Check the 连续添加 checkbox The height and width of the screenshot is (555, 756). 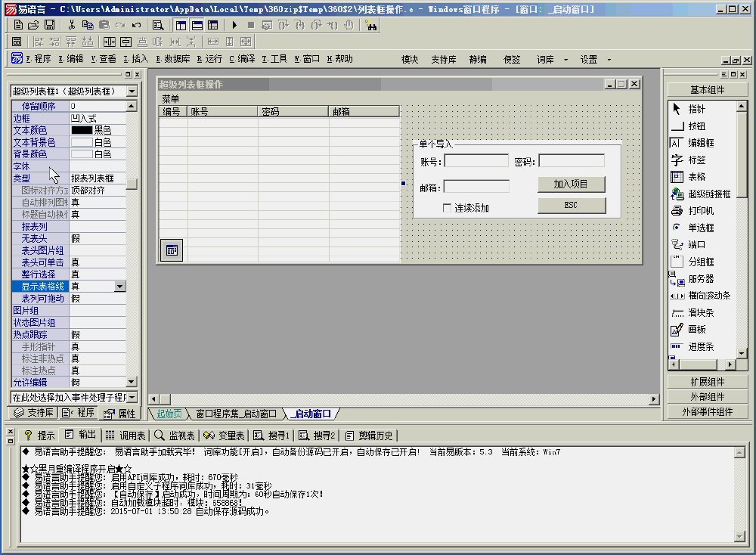pos(447,208)
